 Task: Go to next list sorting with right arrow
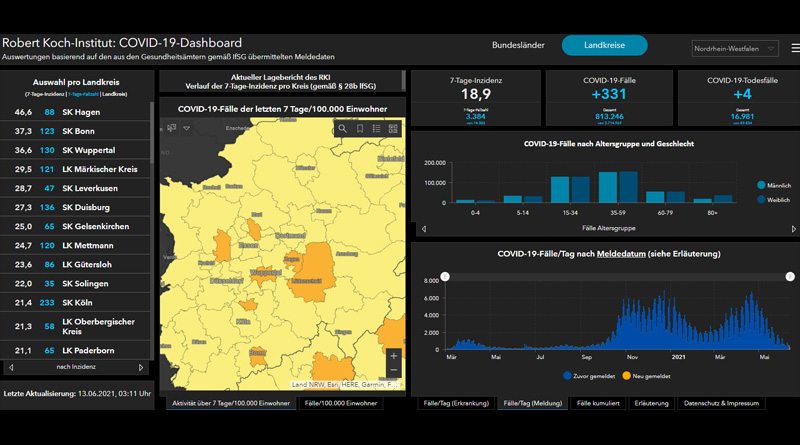(x=141, y=367)
